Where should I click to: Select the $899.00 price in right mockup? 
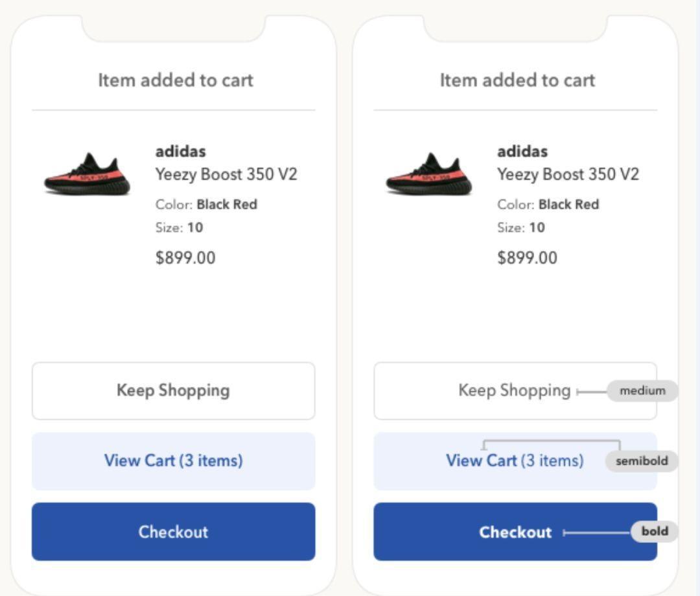point(527,258)
